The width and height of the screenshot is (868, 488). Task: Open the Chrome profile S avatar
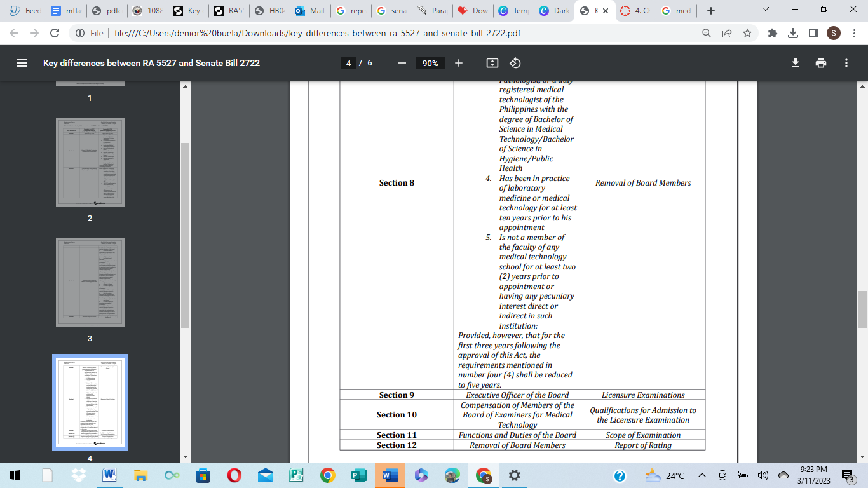point(833,33)
